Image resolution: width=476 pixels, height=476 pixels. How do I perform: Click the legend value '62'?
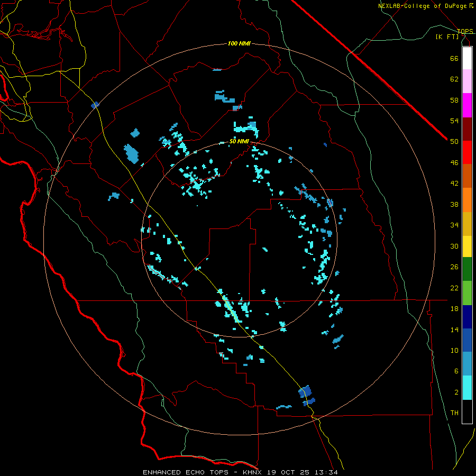click(454, 79)
